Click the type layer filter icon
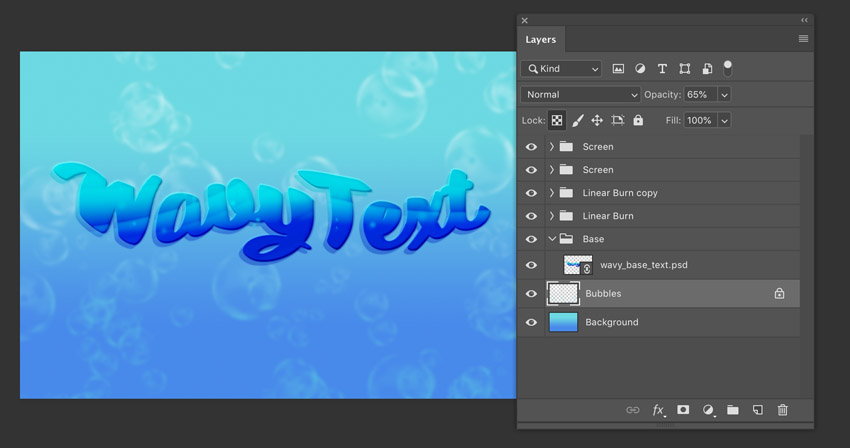The image size is (850, 448). 662,69
